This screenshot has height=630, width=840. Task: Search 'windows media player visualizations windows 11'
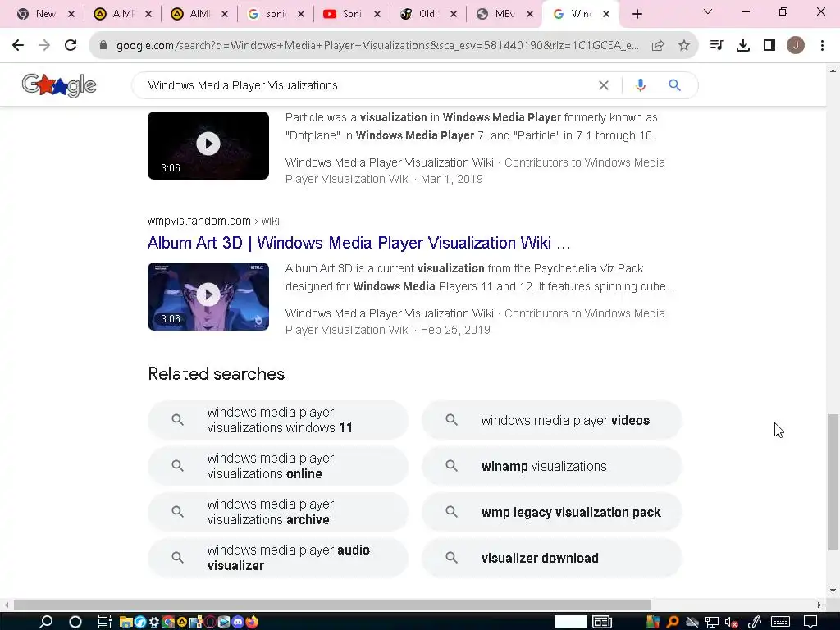click(278, 420)
